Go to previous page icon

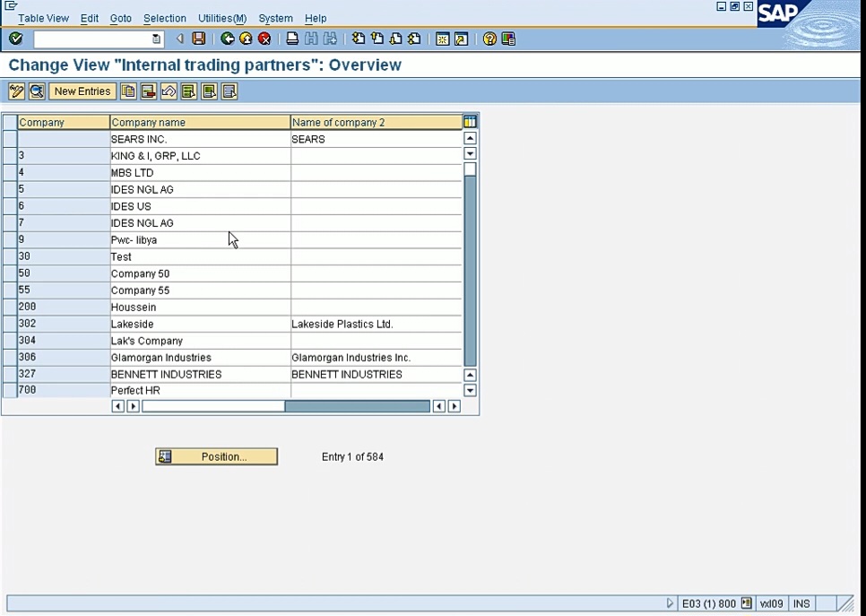[x=377, y=39]
